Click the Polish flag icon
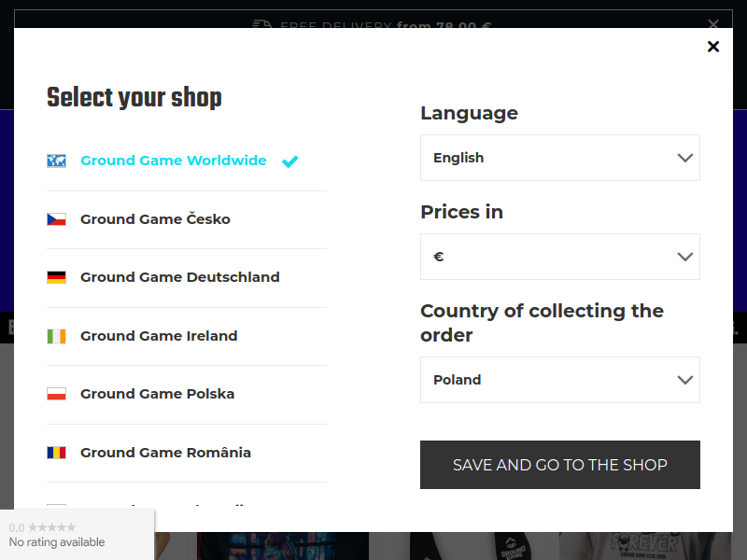This screenshot has height=560, width=747. (56, 394)
